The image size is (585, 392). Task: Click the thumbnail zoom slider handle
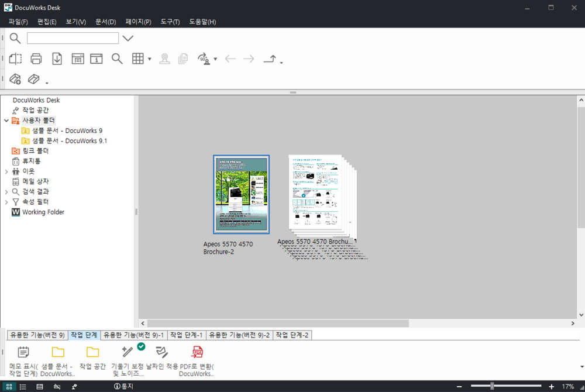click(x=492, y=386)
